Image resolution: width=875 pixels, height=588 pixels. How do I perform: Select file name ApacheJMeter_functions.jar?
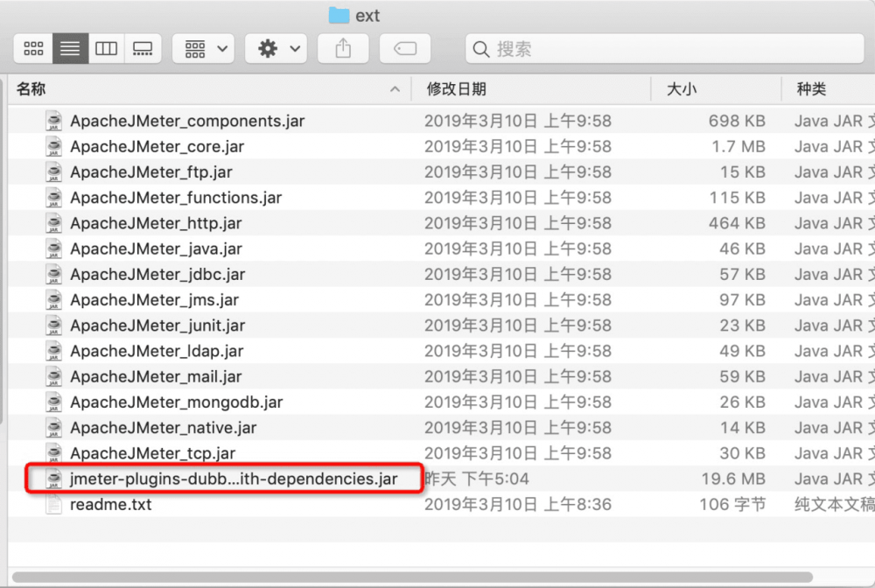click(x=176, y=198)
